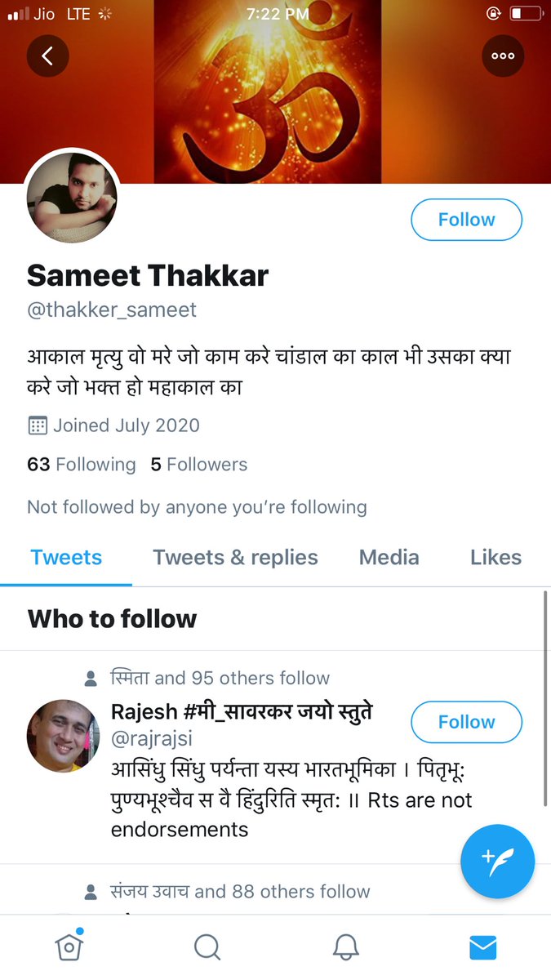Select the Likes tab
Screen dimensions: 551x980
click(x=495, y=557)
